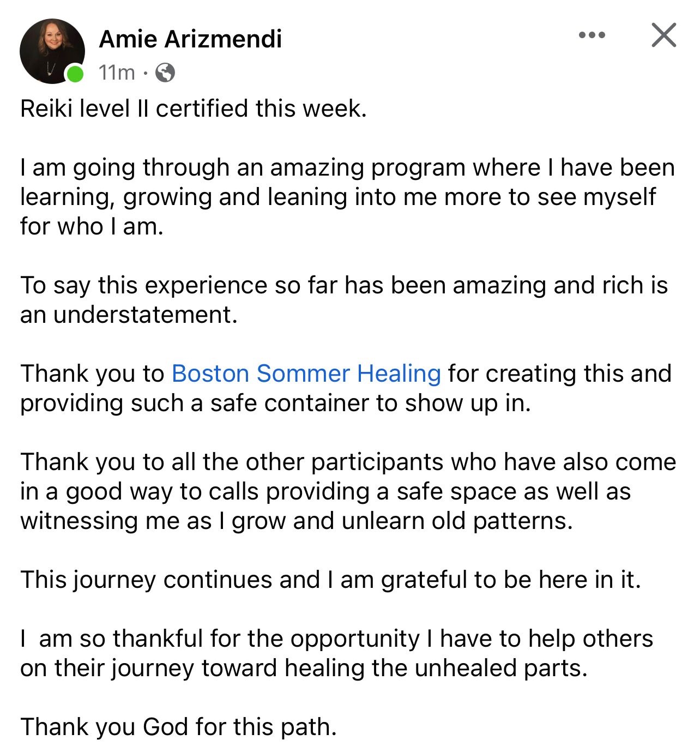This screenshot has height=746, width=700.
Task: Close the post with the X icon
Action: [663, 35]
